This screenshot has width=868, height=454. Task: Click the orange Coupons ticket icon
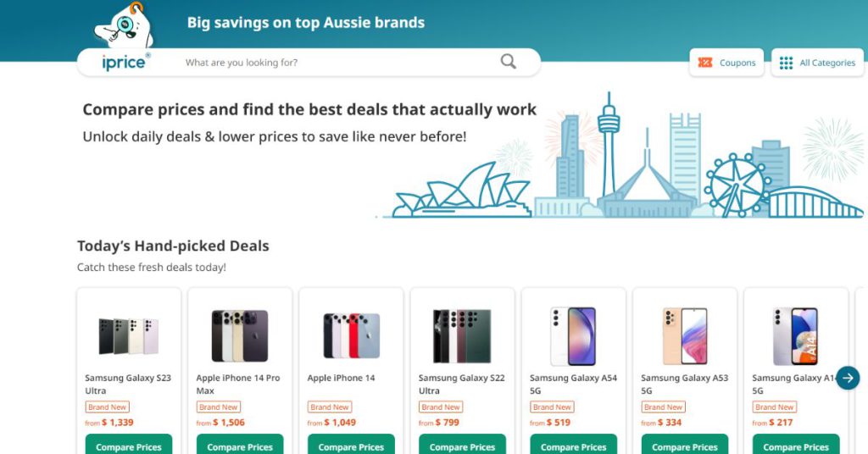pyautogui.click(x=704, y=63)
